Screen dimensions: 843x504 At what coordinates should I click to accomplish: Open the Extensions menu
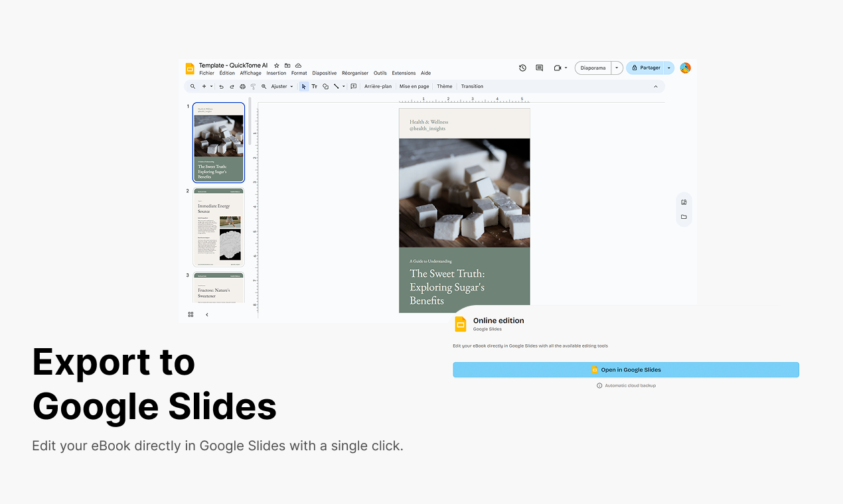[404, 73]
